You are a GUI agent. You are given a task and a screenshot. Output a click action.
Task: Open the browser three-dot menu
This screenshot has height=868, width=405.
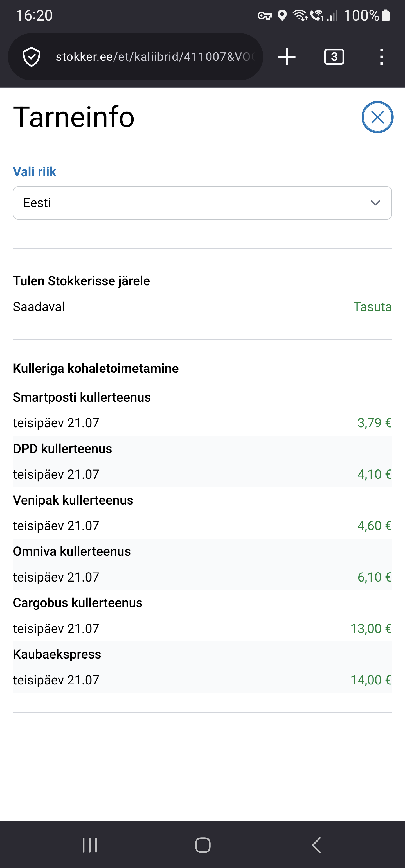pos(381,56)
